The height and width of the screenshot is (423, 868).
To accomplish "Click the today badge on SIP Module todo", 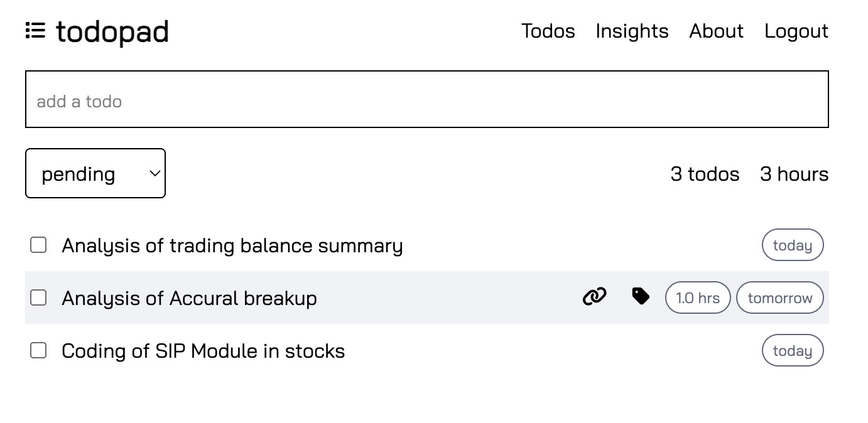I will click(x=793, y=350).
